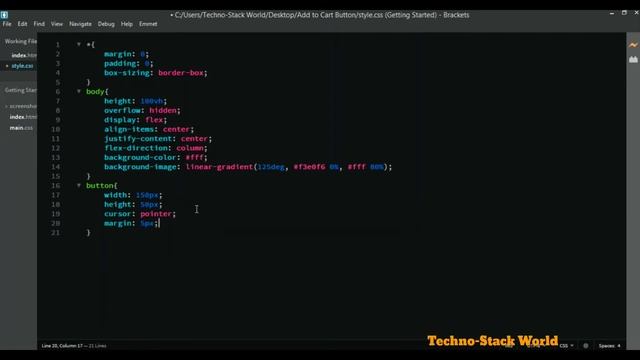Click the linting status circle icon

click(x=586, y=346)
